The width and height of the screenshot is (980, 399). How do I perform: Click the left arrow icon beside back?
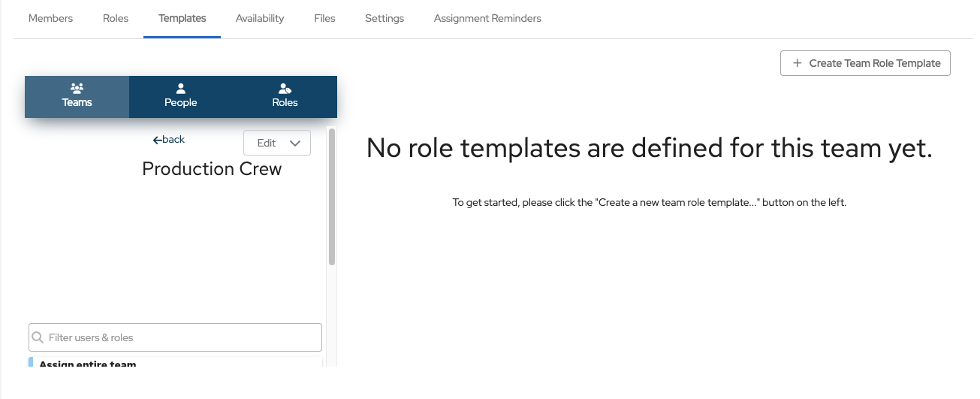point(157,140)
